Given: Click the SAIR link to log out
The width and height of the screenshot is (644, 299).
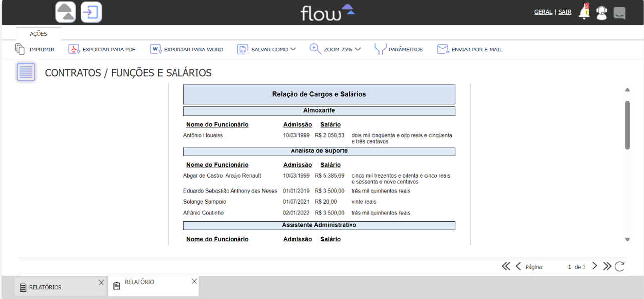Looking at the screenshot, I should click(x=565, y=12).
